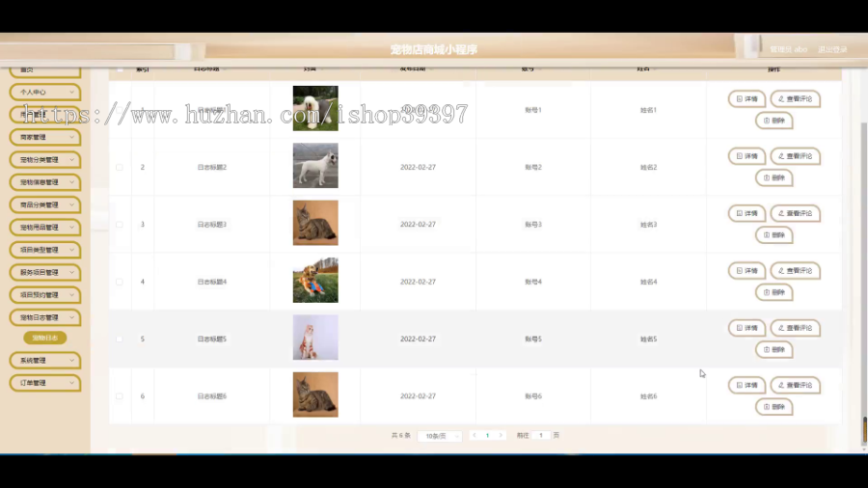Click the 共 6 条 total count label

401,435
